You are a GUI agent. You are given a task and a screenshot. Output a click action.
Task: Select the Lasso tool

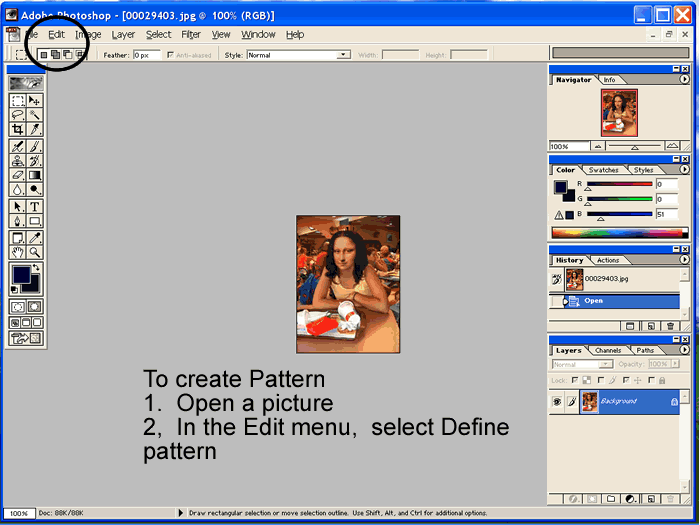pos(18,115)
